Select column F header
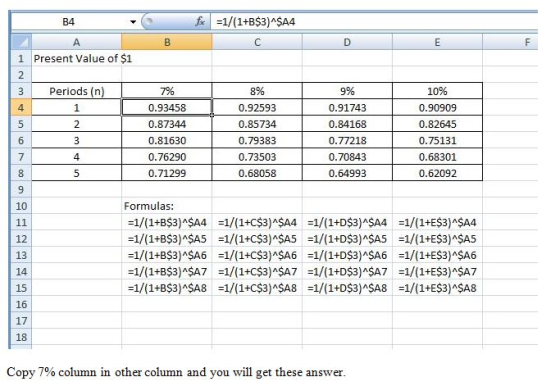This screenshot has width=560, height=386. pos(510,42)
